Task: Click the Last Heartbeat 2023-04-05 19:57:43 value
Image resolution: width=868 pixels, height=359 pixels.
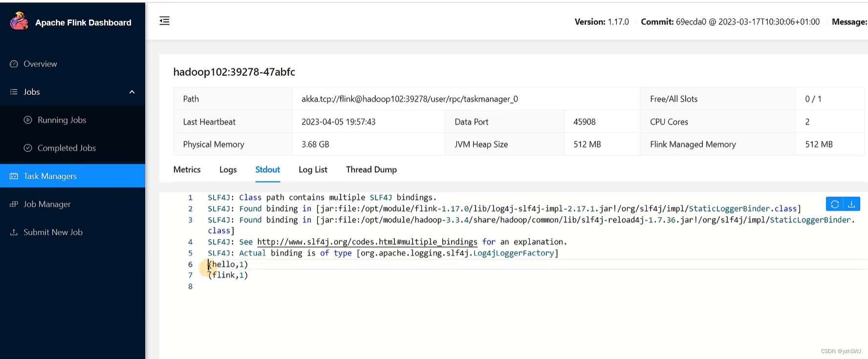Action: [x=338, y=122]
